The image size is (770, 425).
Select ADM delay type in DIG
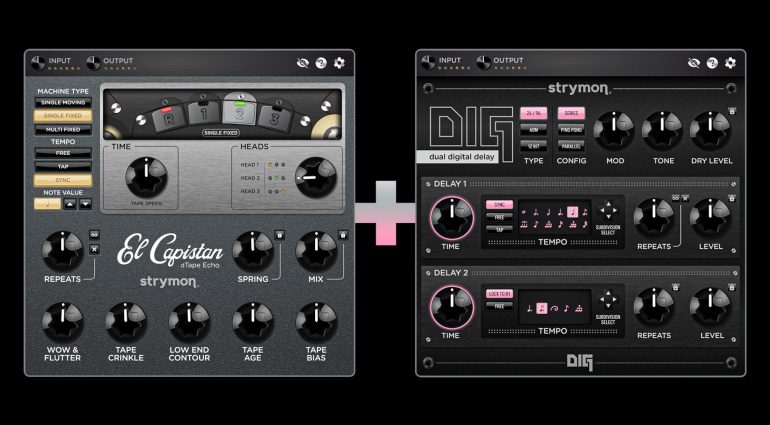pyautogui.click(x=534, y=130)
